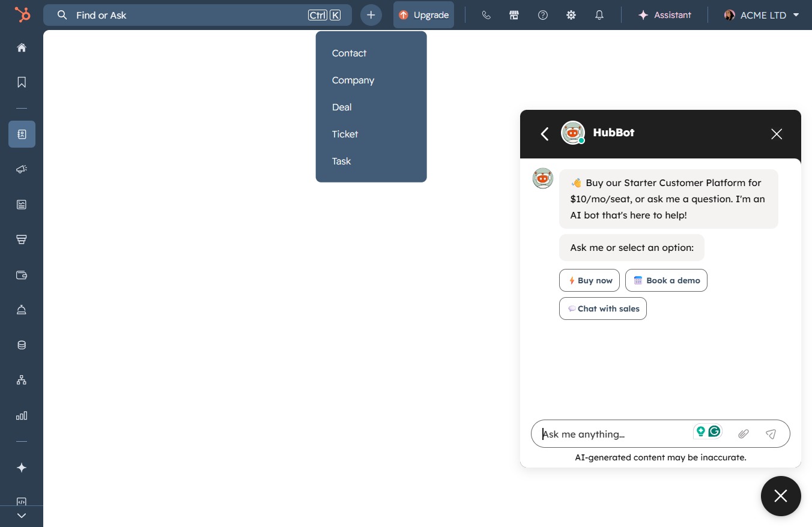Click the Upgrade button
Image resolution: width=812 pixels, height=527 pixels.
click(424, 15)
